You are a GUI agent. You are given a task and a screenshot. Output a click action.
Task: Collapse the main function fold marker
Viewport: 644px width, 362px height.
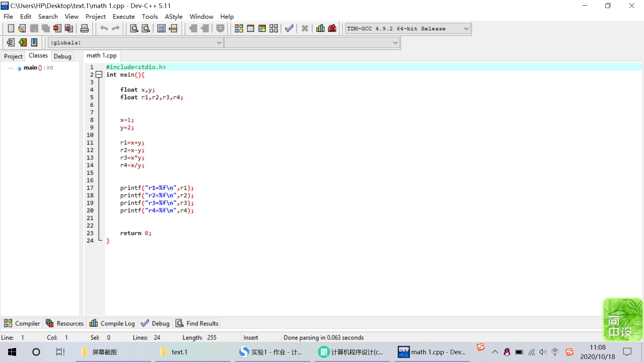click(99, 74)
